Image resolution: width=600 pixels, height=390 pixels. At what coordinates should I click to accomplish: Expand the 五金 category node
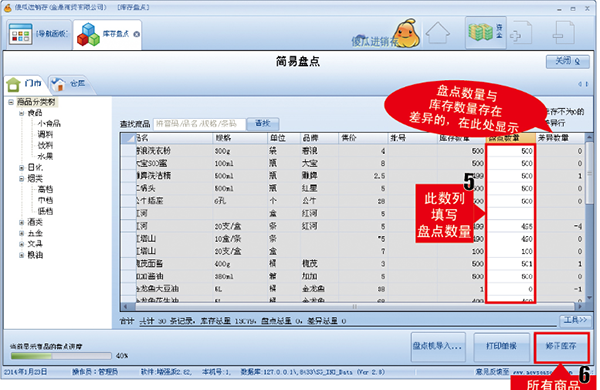click(22, 233)
